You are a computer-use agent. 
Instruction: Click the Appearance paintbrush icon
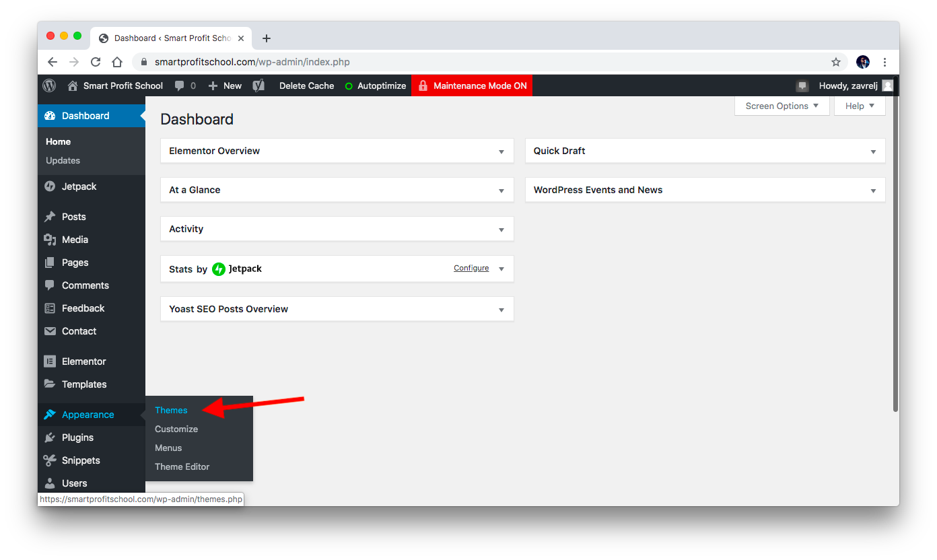50,415
